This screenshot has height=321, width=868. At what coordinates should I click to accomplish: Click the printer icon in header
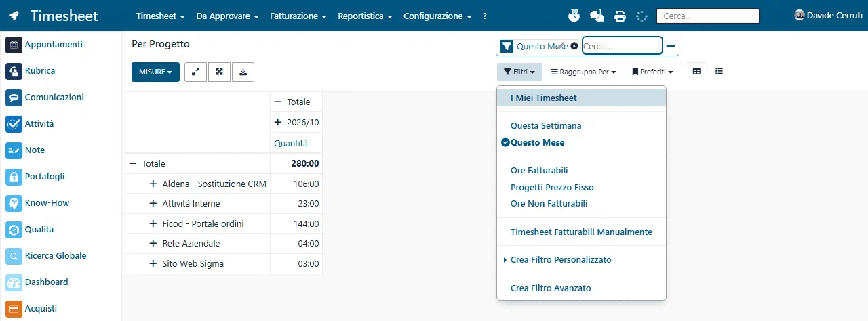pos(620,16)
